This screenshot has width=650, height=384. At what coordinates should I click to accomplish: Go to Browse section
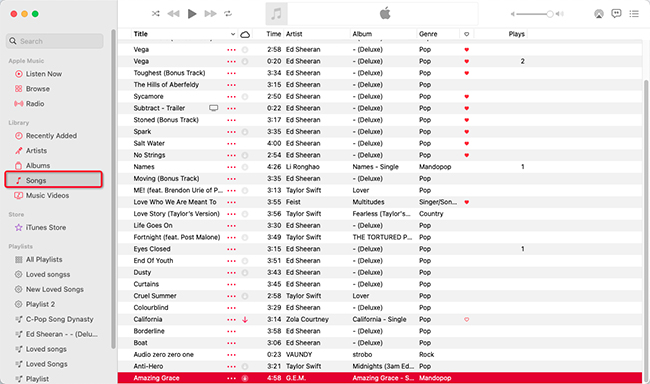click(x=38, y=89)
